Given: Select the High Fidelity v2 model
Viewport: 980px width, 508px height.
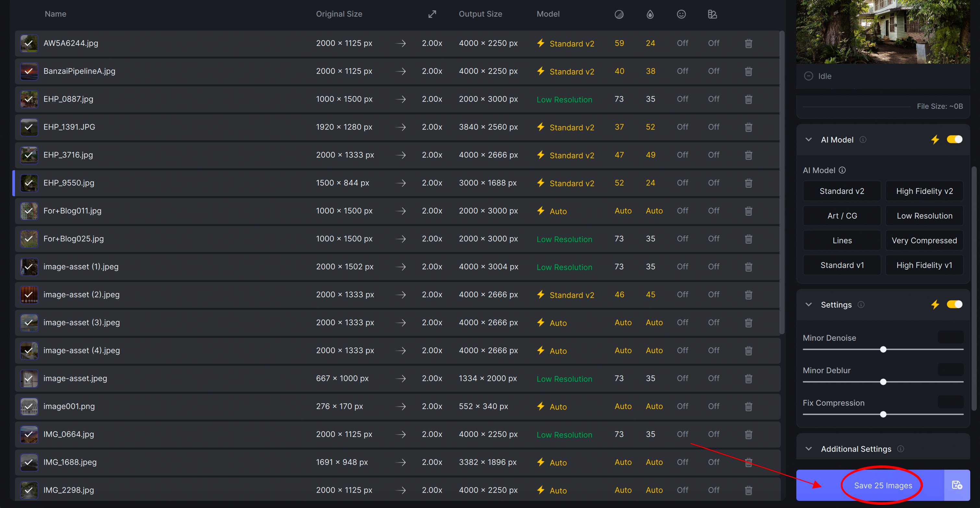Looking at the screenshot, I should click(924, 191).
